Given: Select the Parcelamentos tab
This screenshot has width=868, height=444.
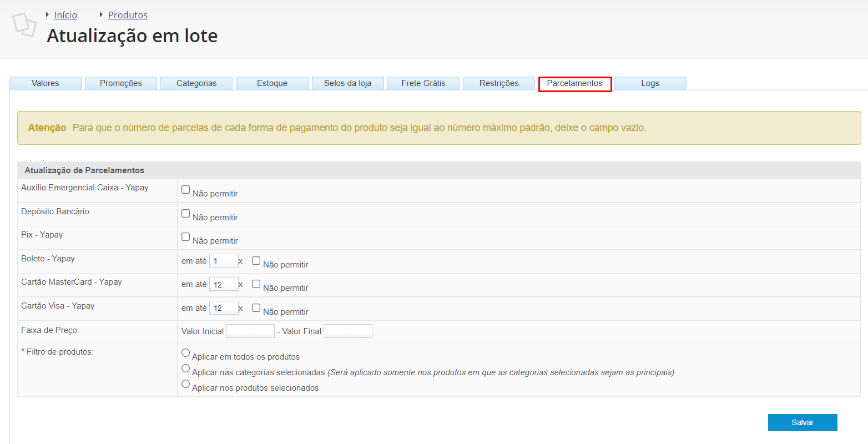Looking at the screenshot, I should [575, 83].
